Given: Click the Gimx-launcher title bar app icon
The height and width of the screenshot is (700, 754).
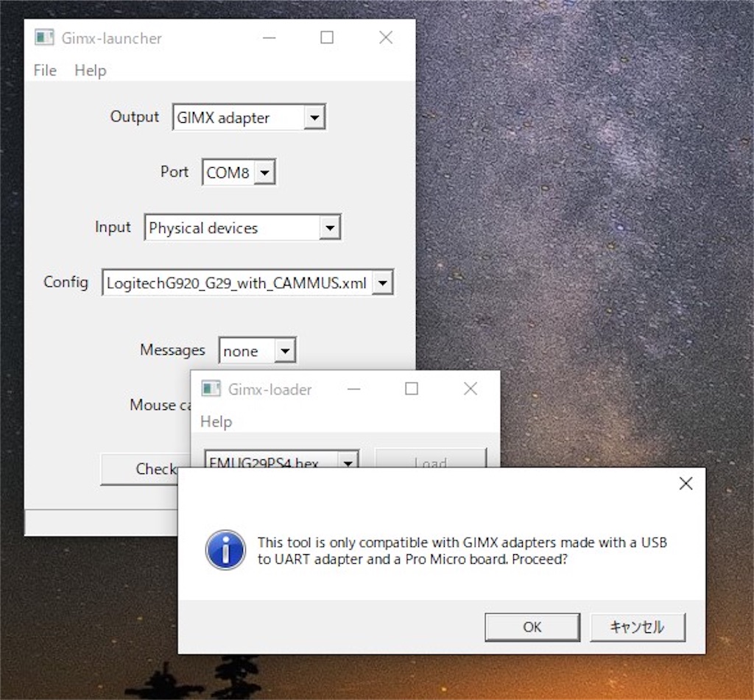Looking at the screenshot, I should 44,38.
